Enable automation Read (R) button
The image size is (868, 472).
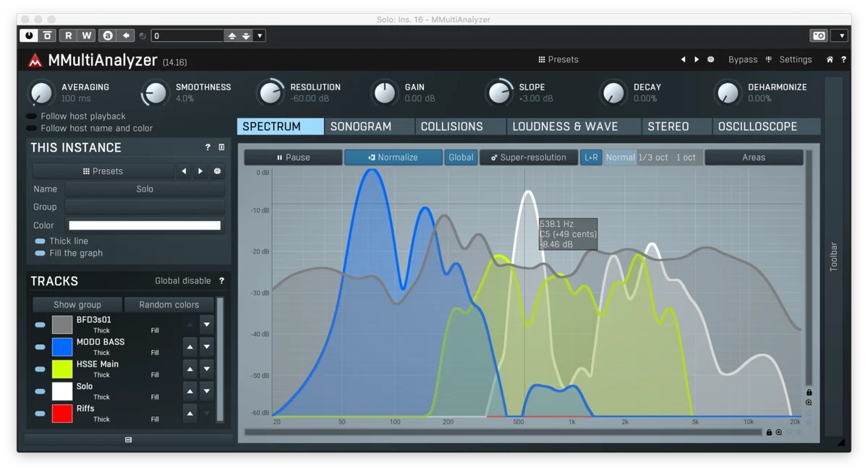click(69, 35)
